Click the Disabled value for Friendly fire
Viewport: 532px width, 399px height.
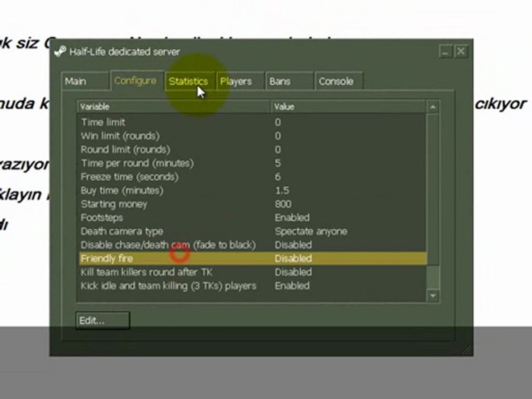[x=293, y=259]
